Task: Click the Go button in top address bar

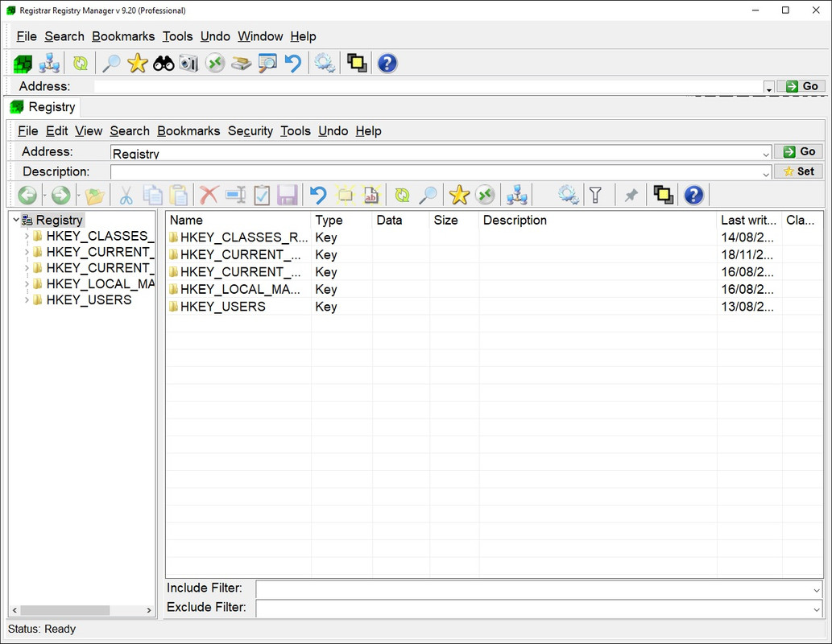Action: [801, 86]
